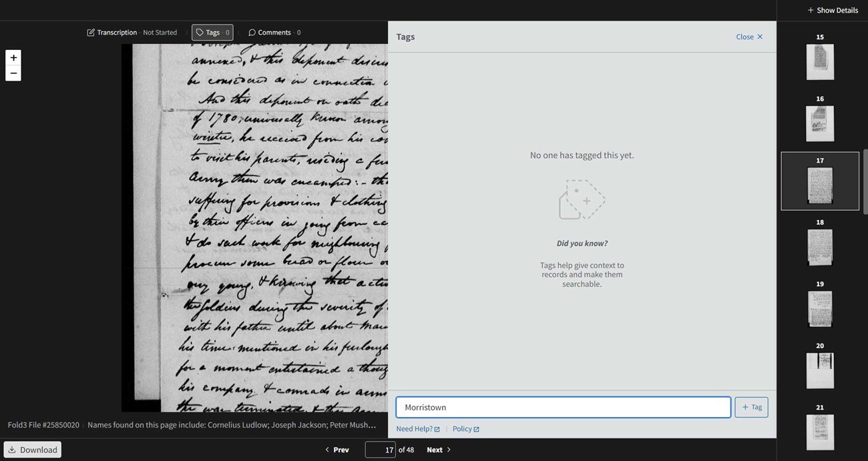Close the Tags panel
Image resolution: width=868 pixels, height=461 pixels.
coord(749,37)
